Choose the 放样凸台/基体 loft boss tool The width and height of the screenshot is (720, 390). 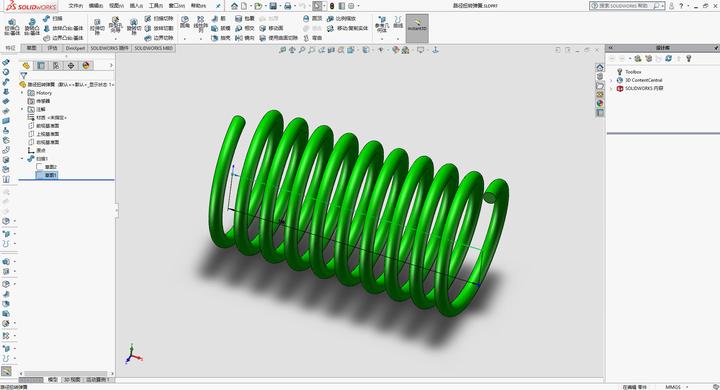tap(63, 28)
